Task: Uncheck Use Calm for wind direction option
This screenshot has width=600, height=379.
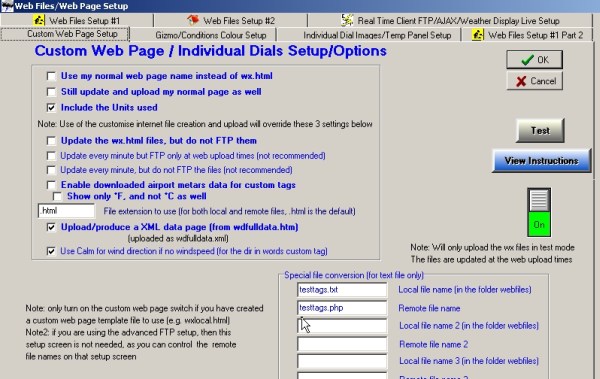Action: [x=51, y=251]
